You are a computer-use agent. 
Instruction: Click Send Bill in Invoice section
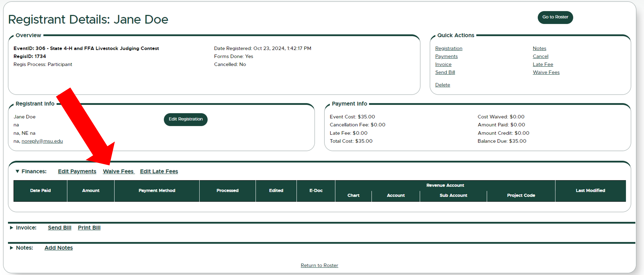[60, 228]
